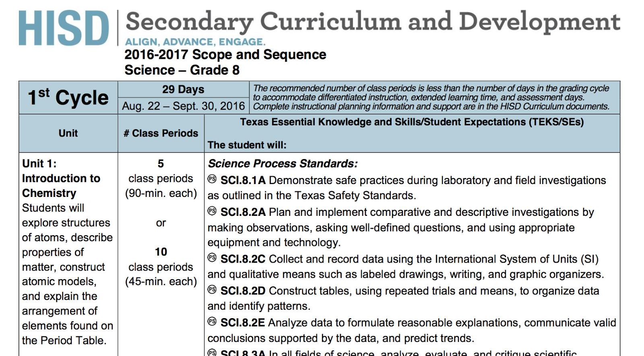Screen dimensions: 644x356
Task: Click the "# Class Periods" column header
Action: pyautogui.click(x=161, y=133)
